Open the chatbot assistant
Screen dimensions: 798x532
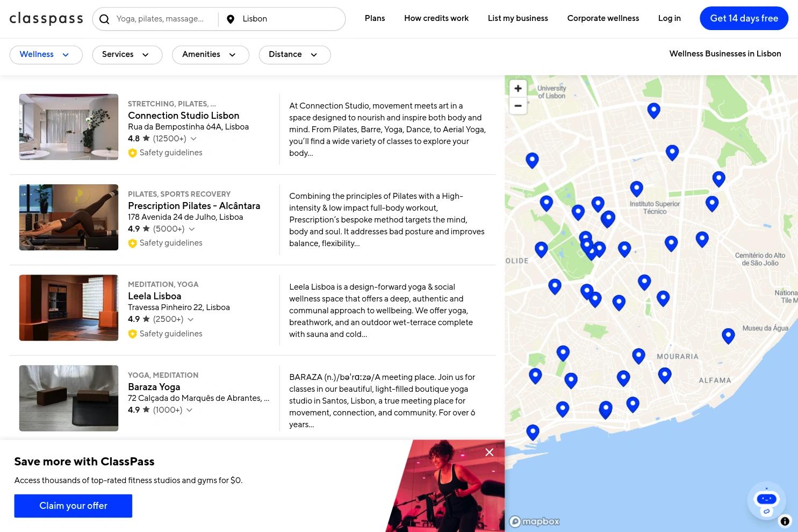click(767, 501)
